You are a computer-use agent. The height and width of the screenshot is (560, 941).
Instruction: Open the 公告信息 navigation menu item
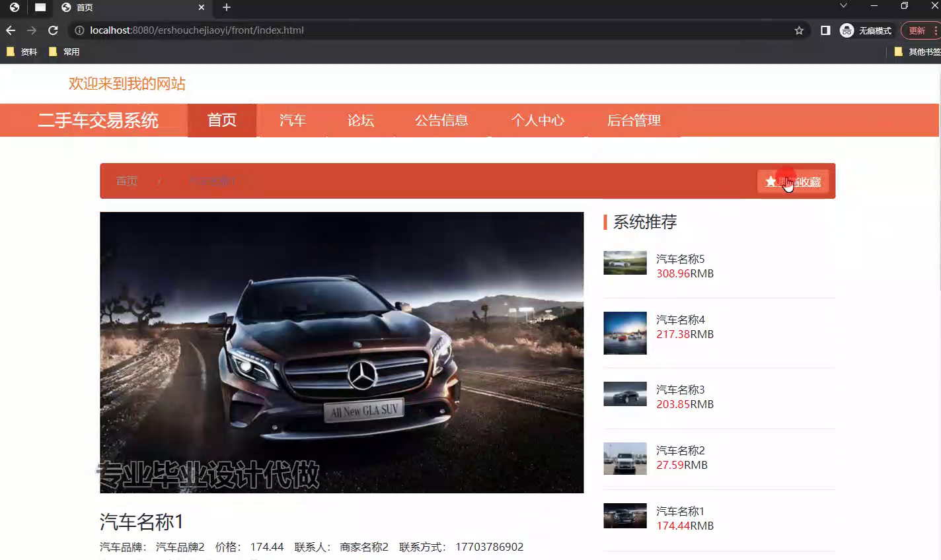click(x=441, y=120)
